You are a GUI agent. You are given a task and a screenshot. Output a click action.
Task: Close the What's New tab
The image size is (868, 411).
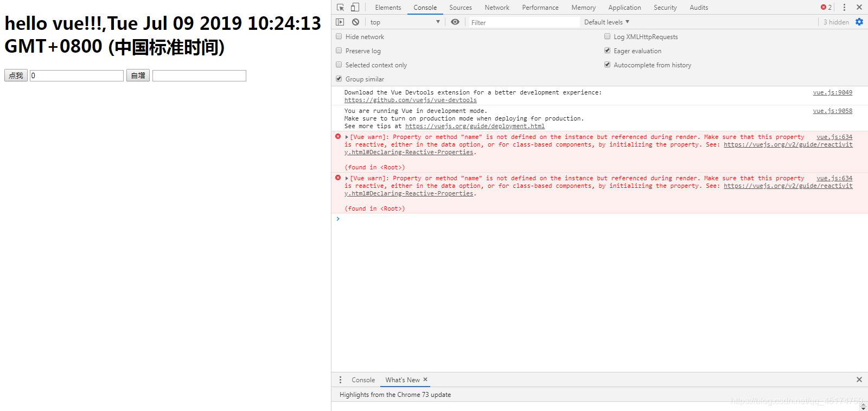pyautogui.click(x=425, y=380)
